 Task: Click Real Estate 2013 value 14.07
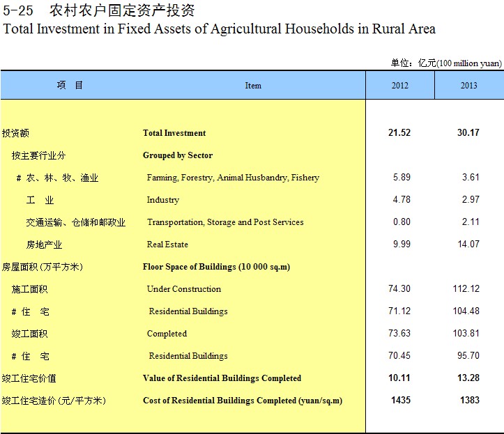[466, 245]
